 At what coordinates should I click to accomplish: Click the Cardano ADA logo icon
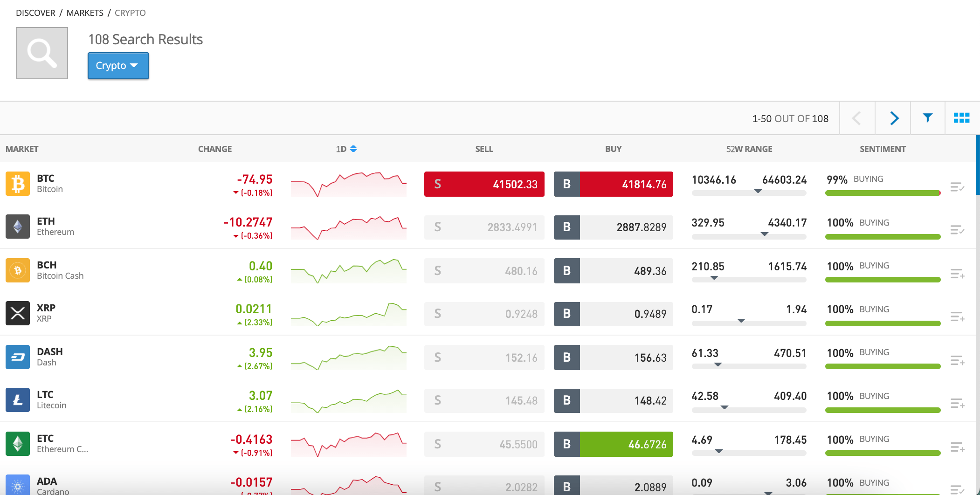[18, 485]
